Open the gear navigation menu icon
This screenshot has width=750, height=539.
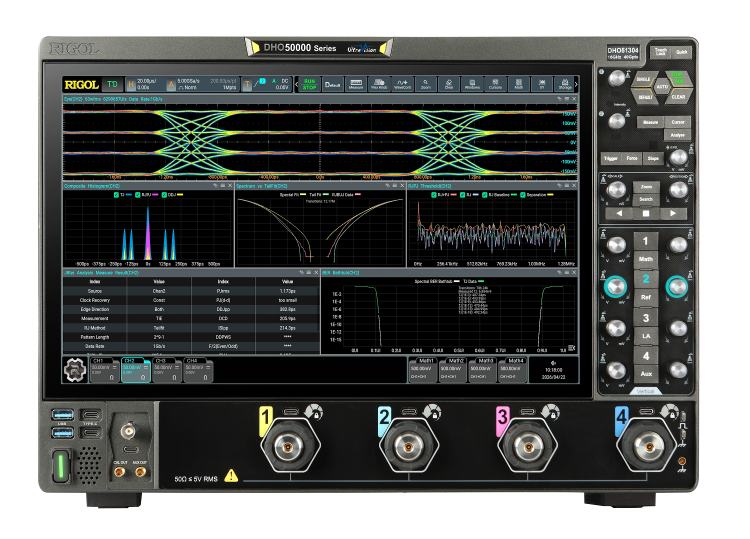point(75,370)
